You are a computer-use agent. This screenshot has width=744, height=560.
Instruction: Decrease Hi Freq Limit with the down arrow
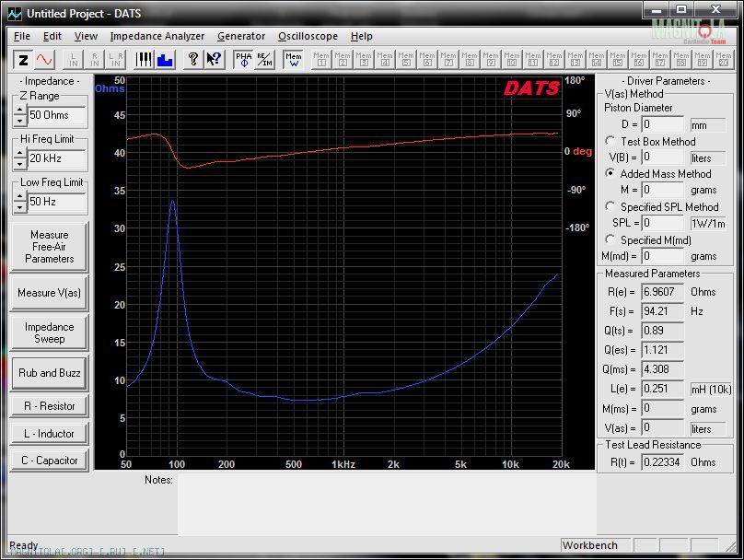(x=19, y=164)
